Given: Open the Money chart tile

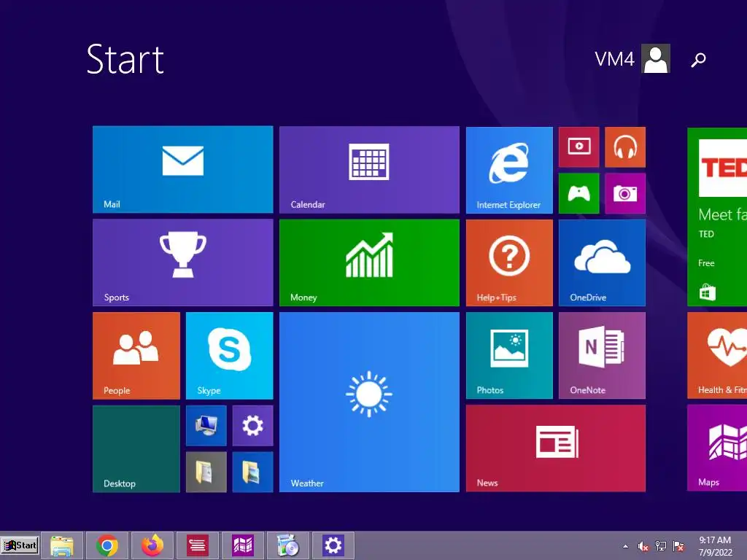Looking at the screenshot, I should coord(369,262).
